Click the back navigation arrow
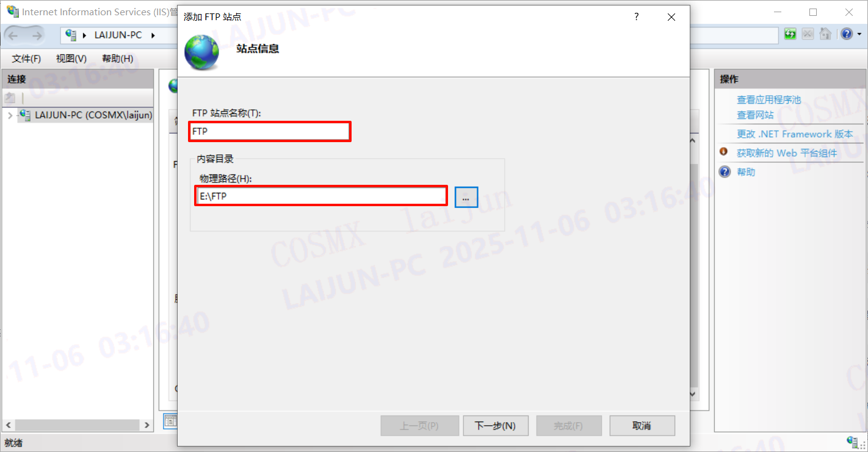Image resolution: width=868 pixels, height=452 pixels. [13, 35]
